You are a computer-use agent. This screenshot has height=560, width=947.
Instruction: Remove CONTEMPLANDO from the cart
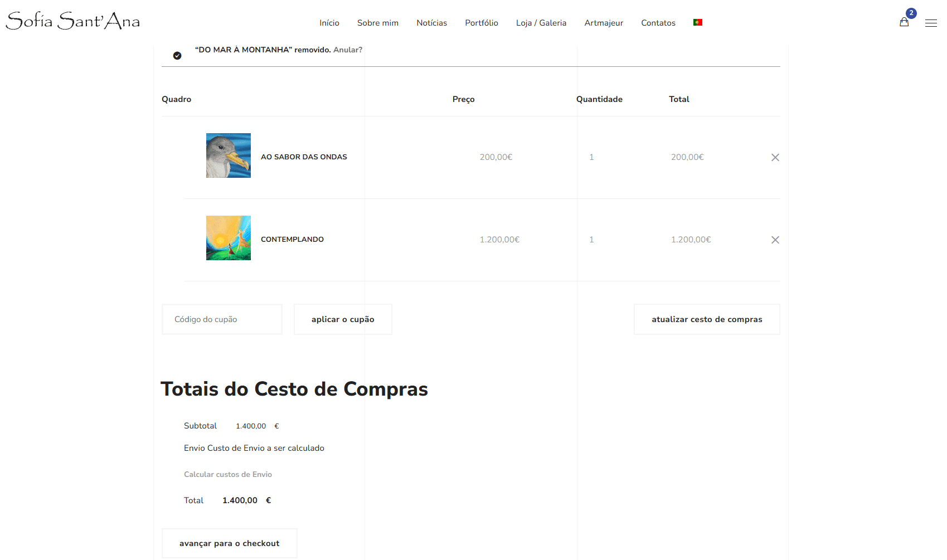(x=775, y=240)
